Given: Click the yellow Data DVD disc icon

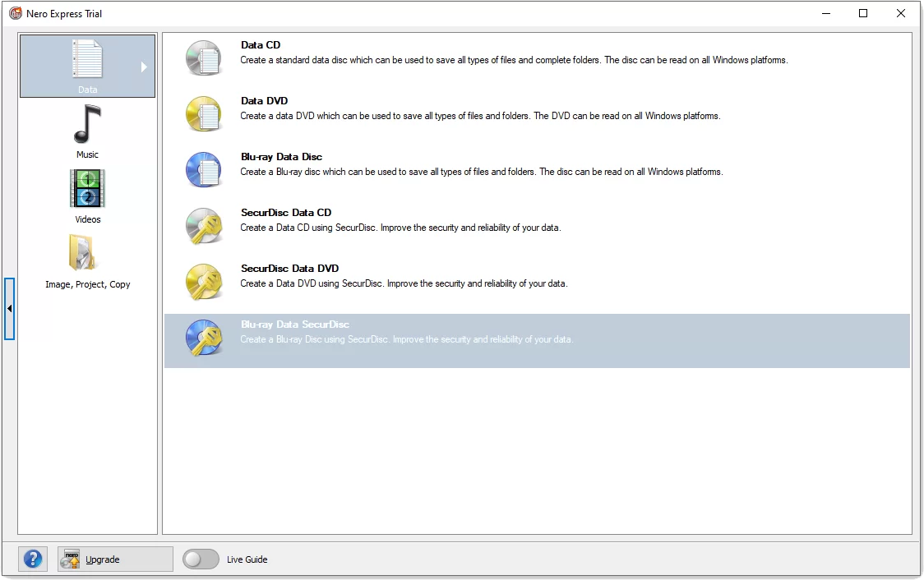Looking at the screenshot, I should click(x=204, y=113).
